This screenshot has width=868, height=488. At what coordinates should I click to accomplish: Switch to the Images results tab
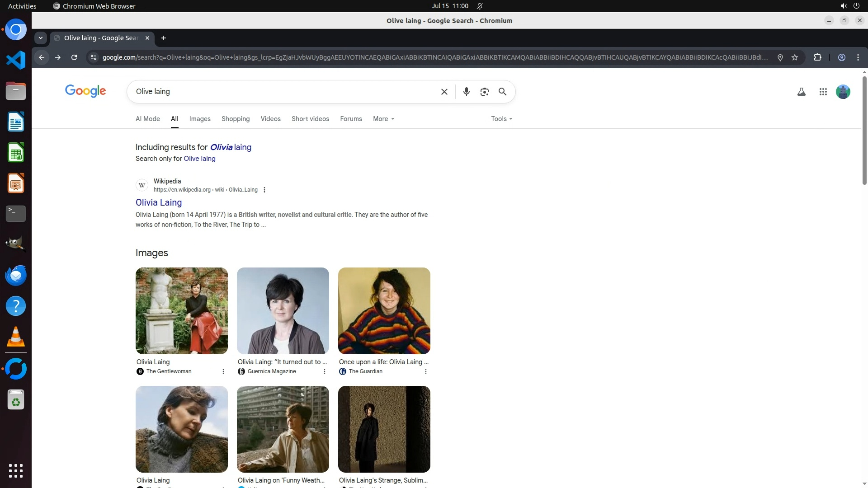coord(200,119)
